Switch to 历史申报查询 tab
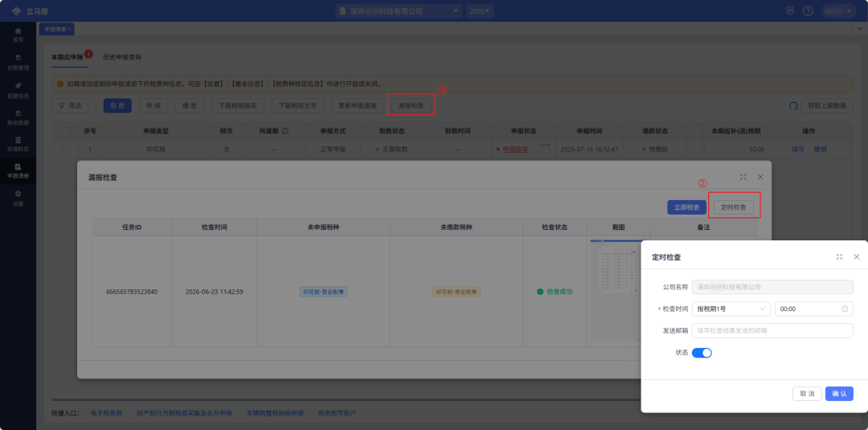868x430 pixels. tap(122, 57)
